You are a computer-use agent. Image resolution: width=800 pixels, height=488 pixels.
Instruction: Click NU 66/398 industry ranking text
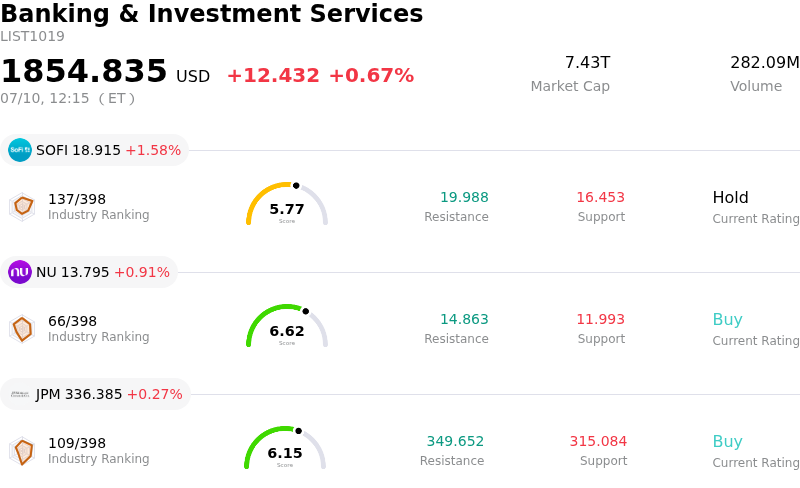72,321
